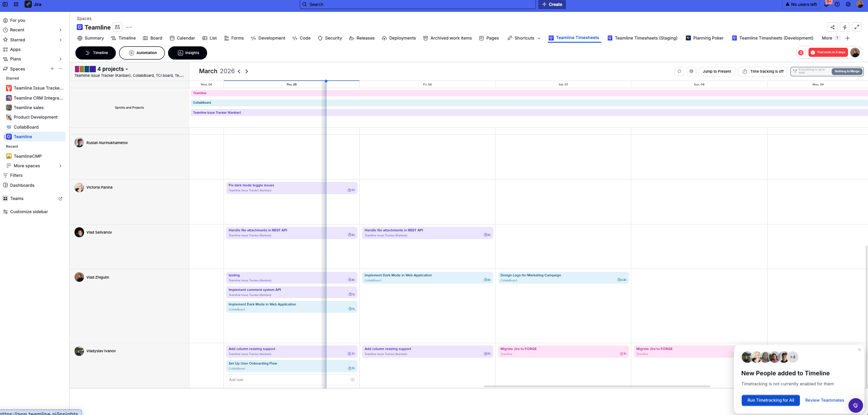This screenshot has width=868, height=415.
Task: Open notifications bell icon
Action: (826, 4)
